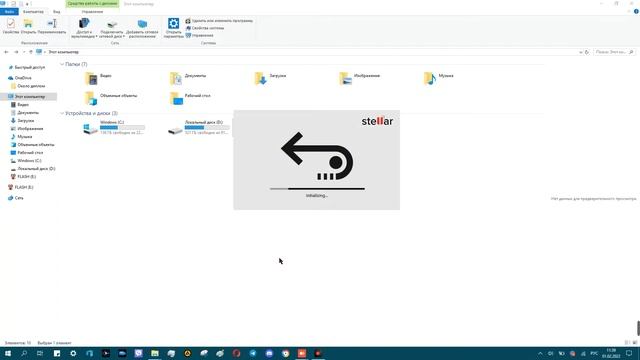This screenshot has width=640, height=360.
Task: Select FLASH (E:) under Этот компьютер
Action: coord(23,176)
